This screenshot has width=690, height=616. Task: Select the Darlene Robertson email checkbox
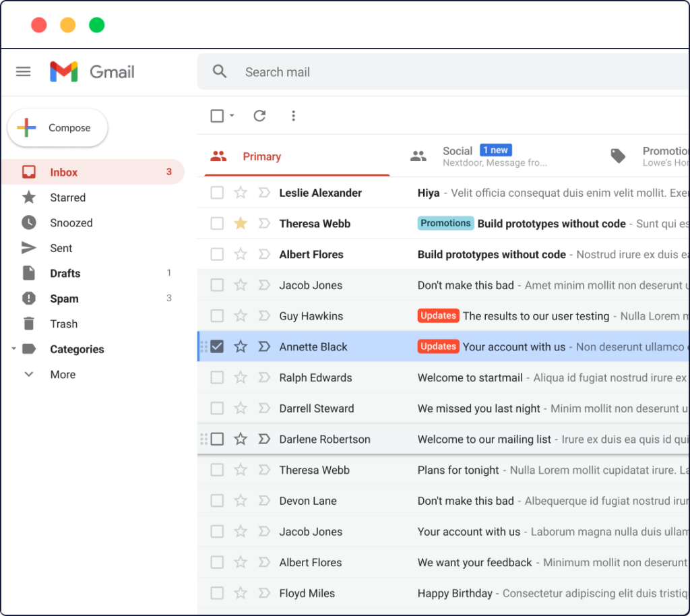pyautogui.click(x=217, y=439)
